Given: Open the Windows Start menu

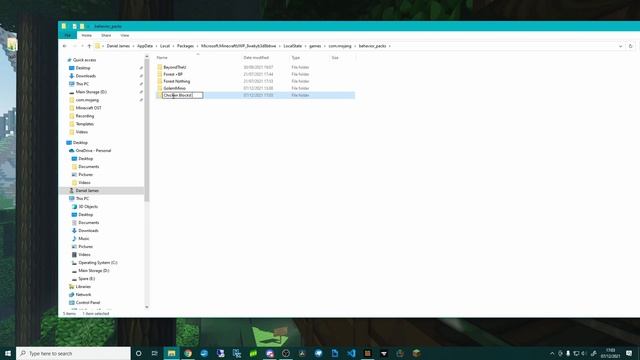Looking at the screenshot, I should tap(8, 353).
